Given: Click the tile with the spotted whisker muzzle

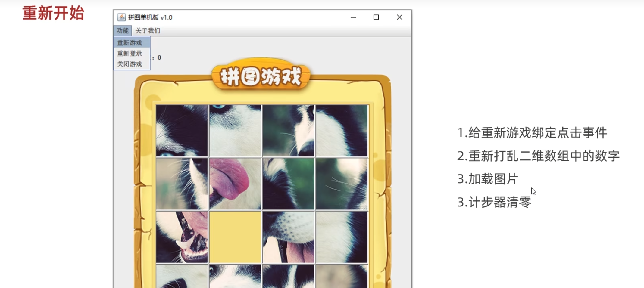Looking at the screenshot, I should (288, 237).
